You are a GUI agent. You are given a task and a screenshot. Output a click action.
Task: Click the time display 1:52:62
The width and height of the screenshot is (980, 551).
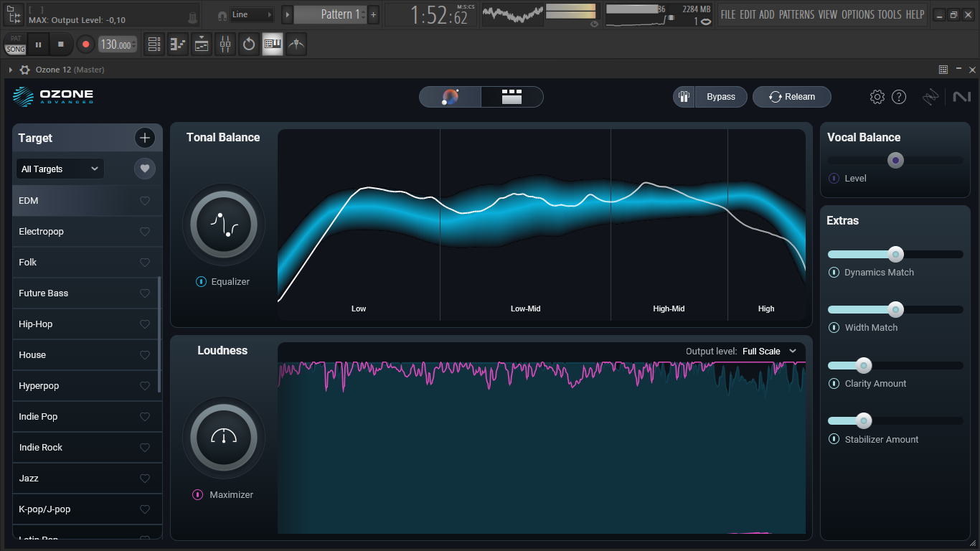(x=430, y=15)
